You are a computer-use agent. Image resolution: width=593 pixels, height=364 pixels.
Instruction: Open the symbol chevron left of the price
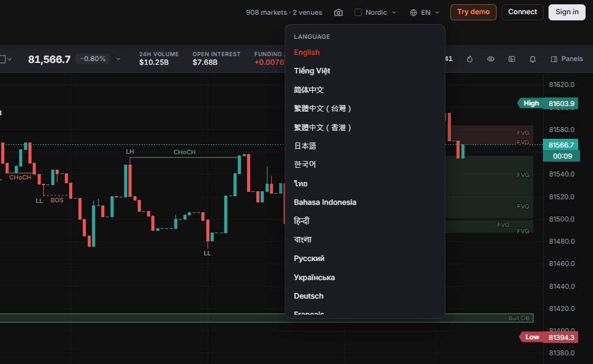tap(9, 59)
